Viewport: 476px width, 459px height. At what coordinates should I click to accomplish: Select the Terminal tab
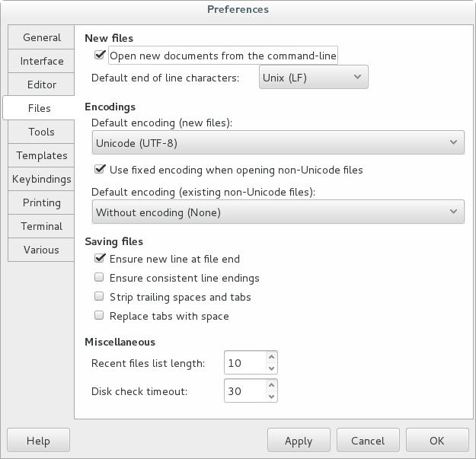click(x=42, y=226)
